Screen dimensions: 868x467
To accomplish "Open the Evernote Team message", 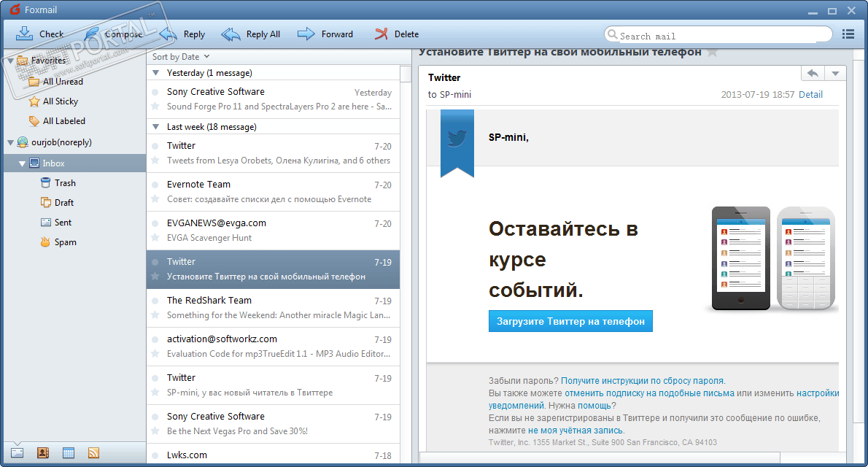I will click(273, 192).
